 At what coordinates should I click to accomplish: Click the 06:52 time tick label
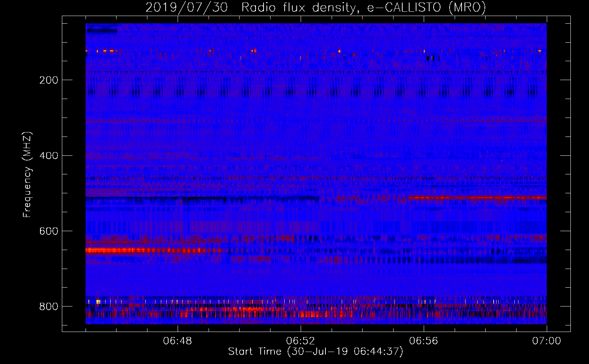click(x=300, y=341)
